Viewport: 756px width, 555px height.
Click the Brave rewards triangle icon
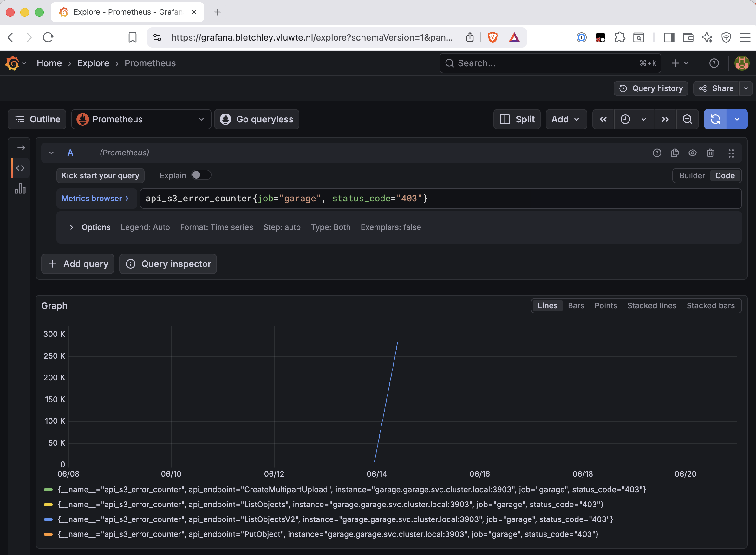pos(514,37)
